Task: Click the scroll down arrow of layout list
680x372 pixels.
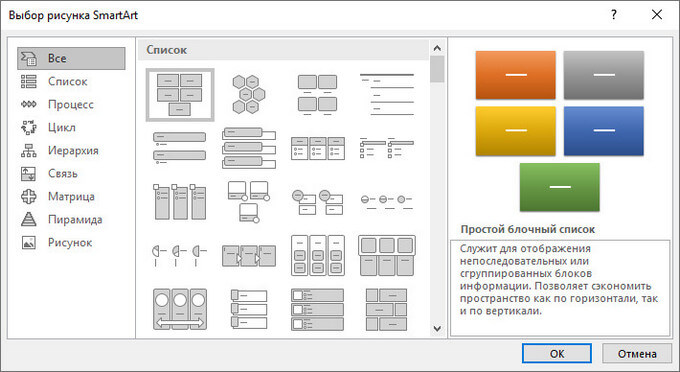Action: [437, 329]
